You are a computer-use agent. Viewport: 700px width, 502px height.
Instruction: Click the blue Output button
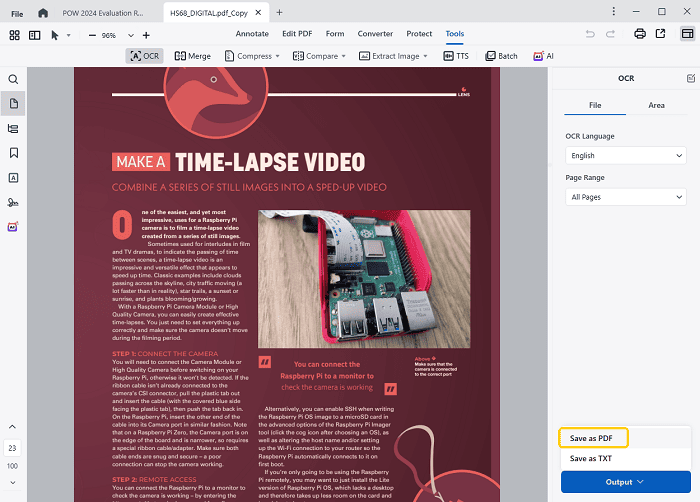625,482
